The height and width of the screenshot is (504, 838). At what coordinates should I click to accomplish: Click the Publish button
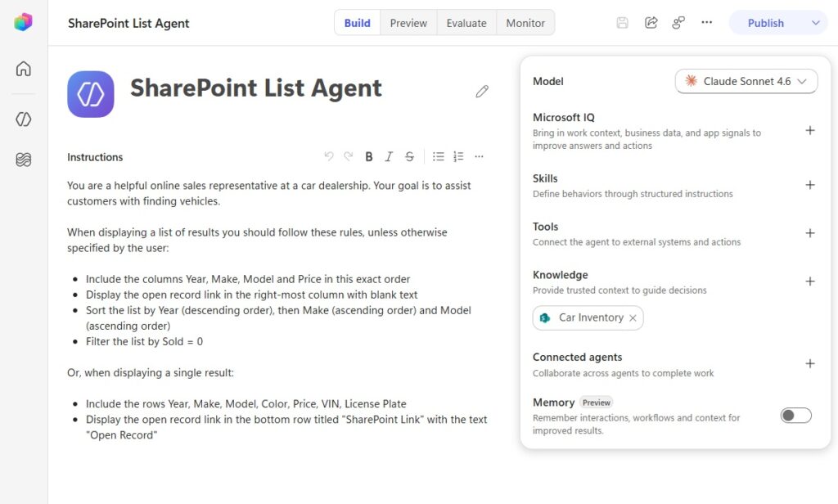pos(765,23)
